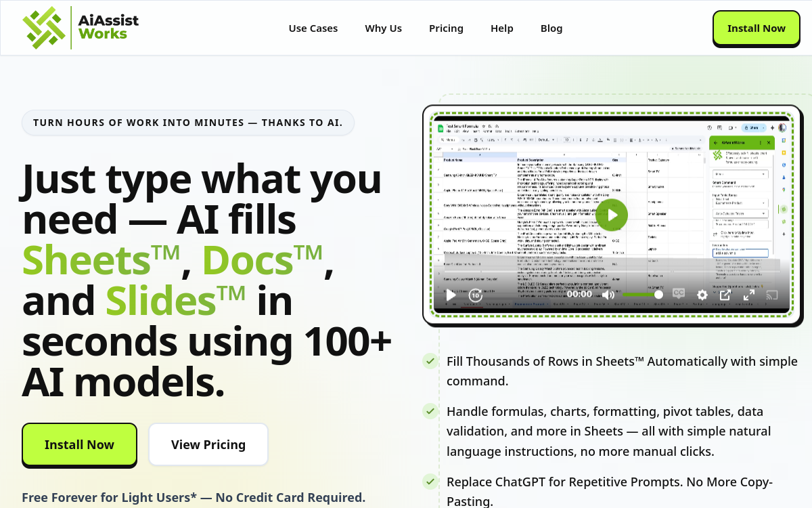Click the AiAssist Works logo

click(x=81, y=28)
